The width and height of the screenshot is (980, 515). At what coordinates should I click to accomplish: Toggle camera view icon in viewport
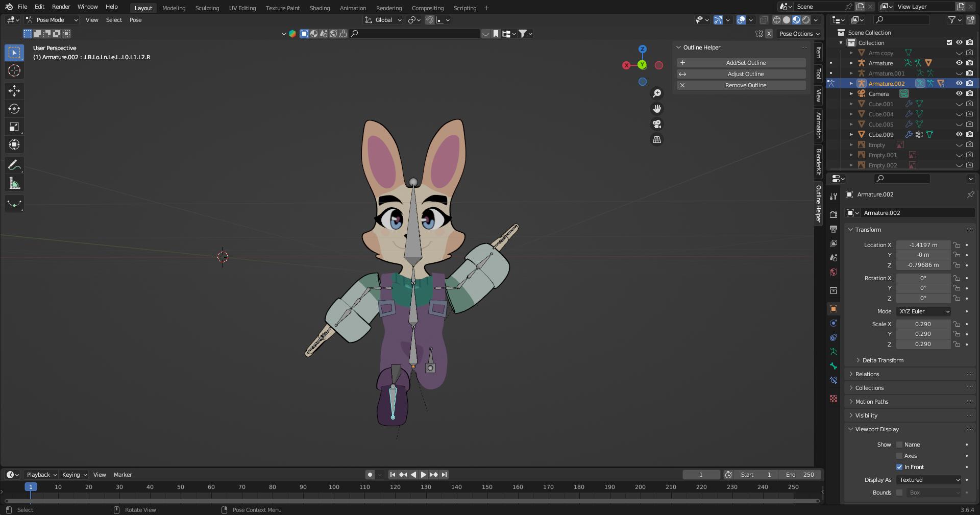pos(657,124)
